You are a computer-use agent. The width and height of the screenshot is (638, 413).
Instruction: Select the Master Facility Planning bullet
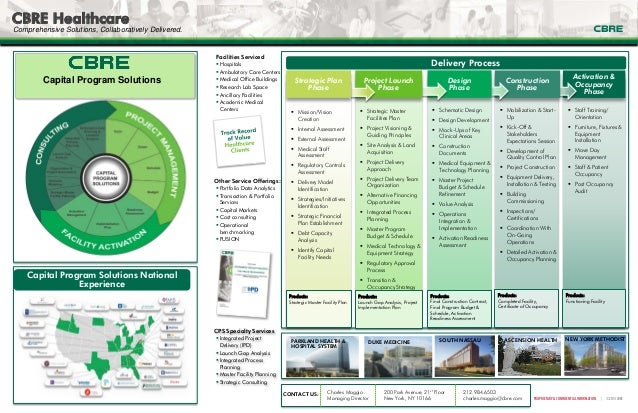(x=247, y=374)
